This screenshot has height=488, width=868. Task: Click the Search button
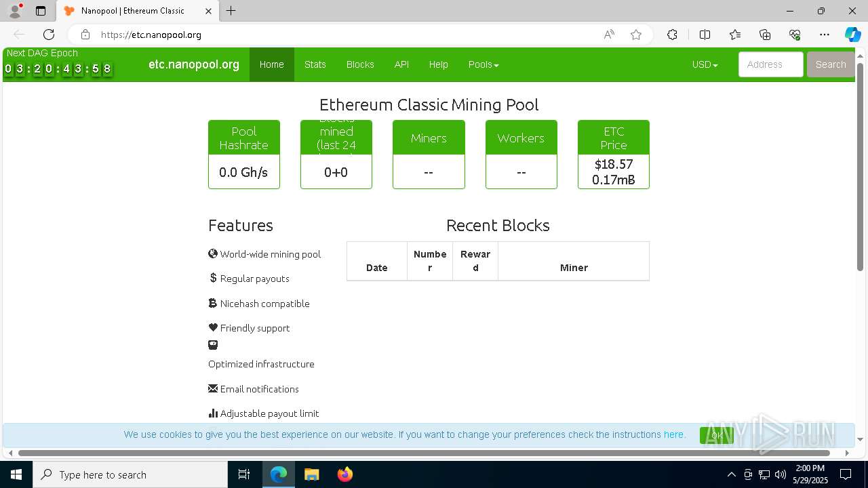[x=831, y=64]
